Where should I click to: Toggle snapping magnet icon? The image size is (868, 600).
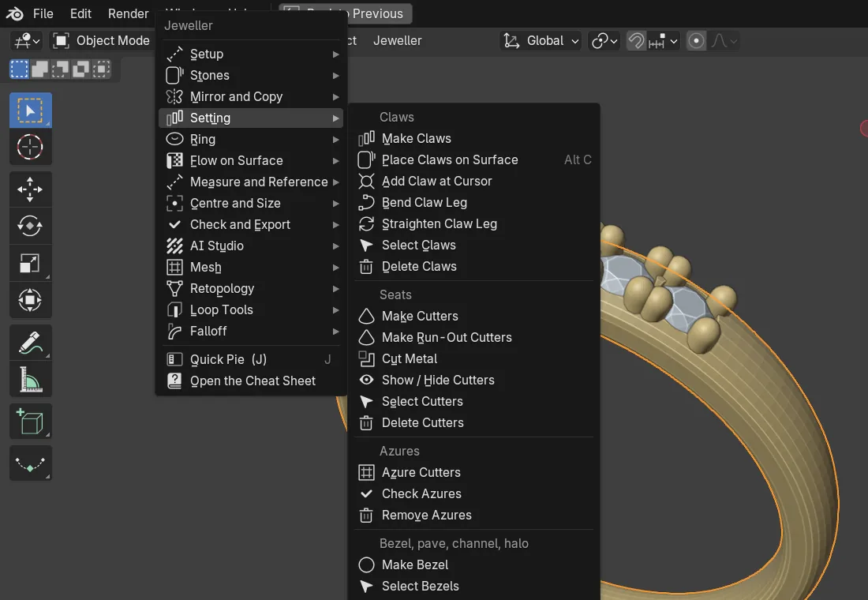(x=636, y=40)
